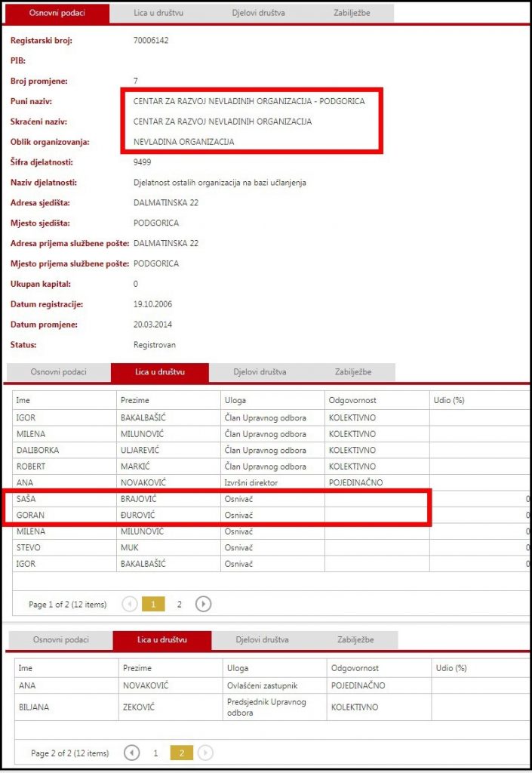
Task: Click SAŠA name cell
Action: tap(65, 499)
